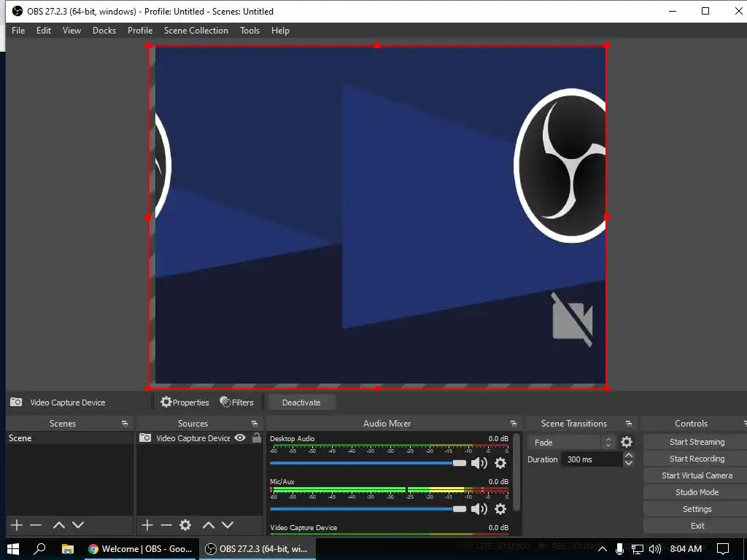Open the Help menu
Viewport: 747px width, 560px height.
[280, 31]
